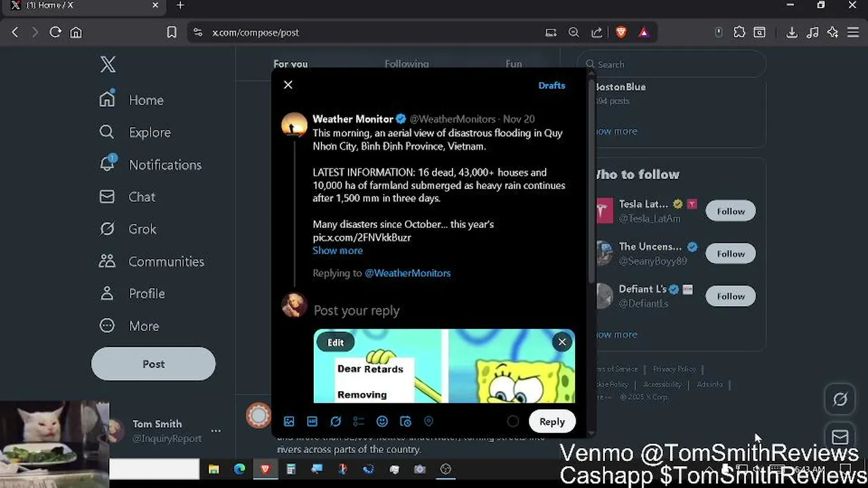Viewport: 868px width, 488px height.
Task: Go to browser home page
Action: [x=76, y=32]
